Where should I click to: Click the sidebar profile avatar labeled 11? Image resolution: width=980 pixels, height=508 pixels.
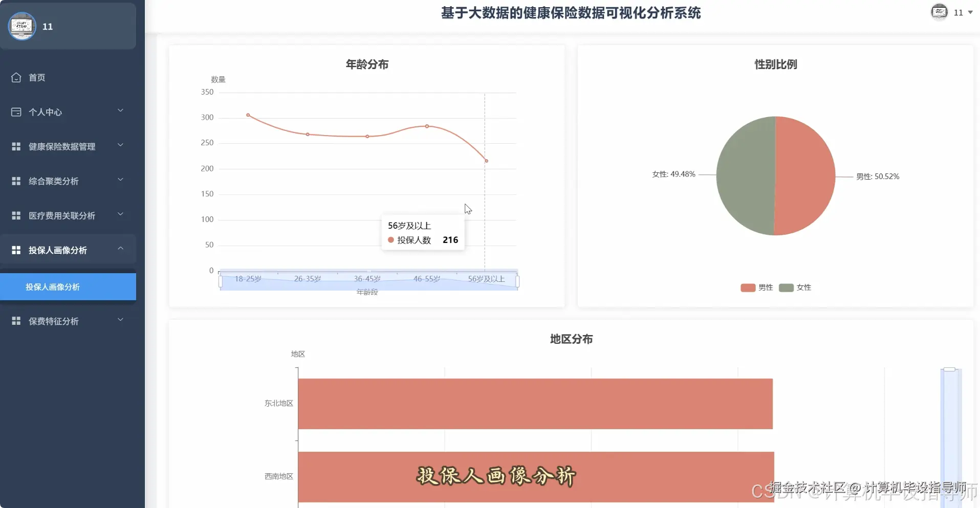[21, 26]
